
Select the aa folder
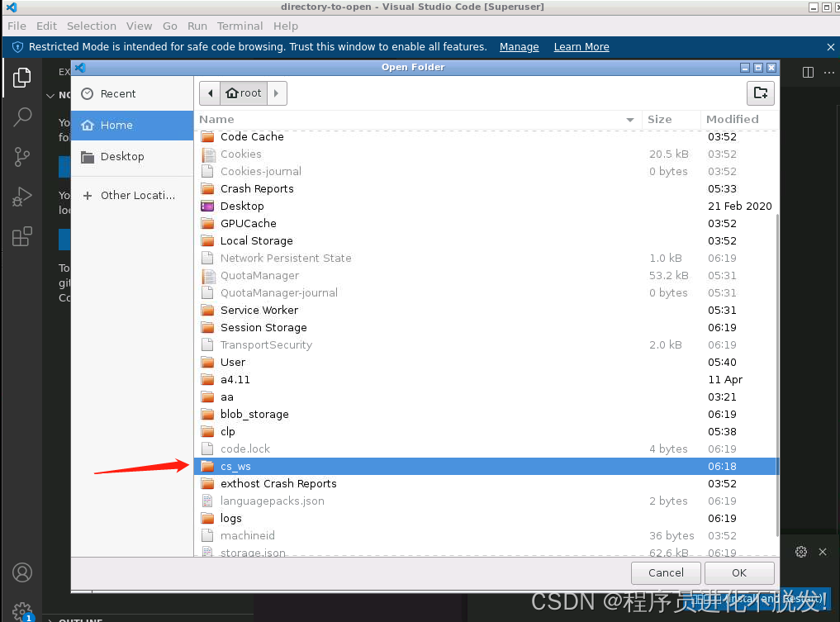(x=486, y=397)
